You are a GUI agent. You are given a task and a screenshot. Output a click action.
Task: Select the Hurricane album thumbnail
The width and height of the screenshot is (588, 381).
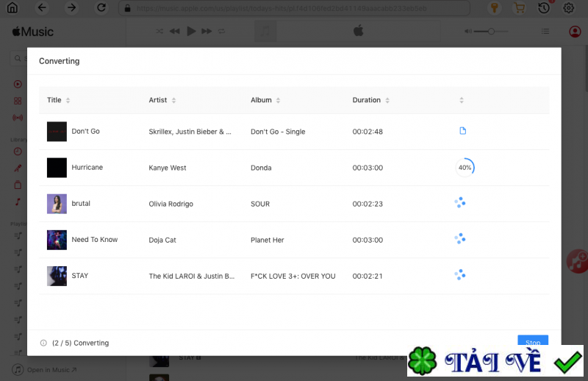point(57,168)
